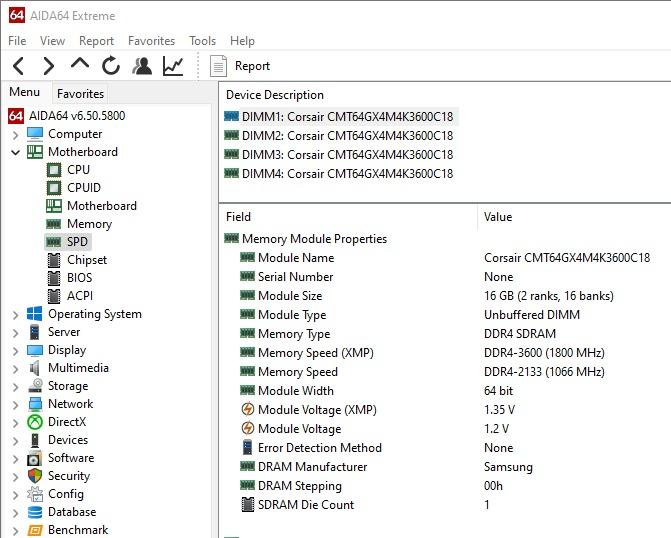Screen dimensions: 671x538
Task: Expand the Storage tree node
Action: (x=15, y=387)
